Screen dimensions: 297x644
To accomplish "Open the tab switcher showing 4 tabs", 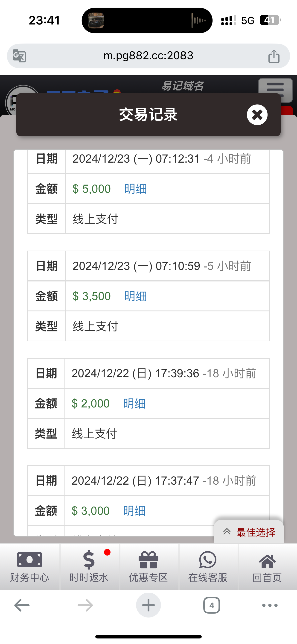I will pos(212,605).
